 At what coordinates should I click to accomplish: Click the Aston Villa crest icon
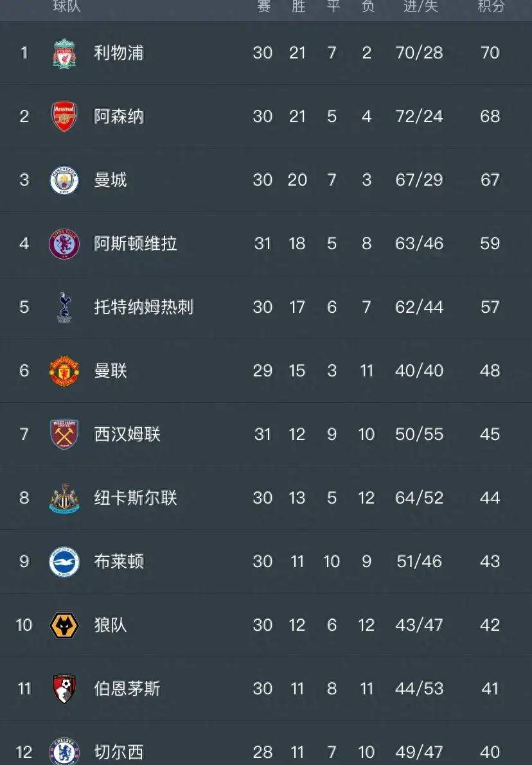point(64,244)
